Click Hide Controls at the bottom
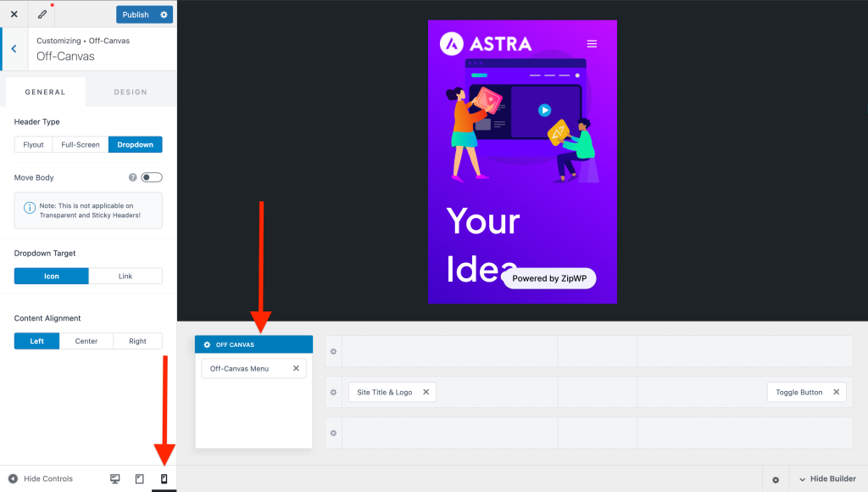The height and width of the screenshot is (492, 868). tap(41, 478)
